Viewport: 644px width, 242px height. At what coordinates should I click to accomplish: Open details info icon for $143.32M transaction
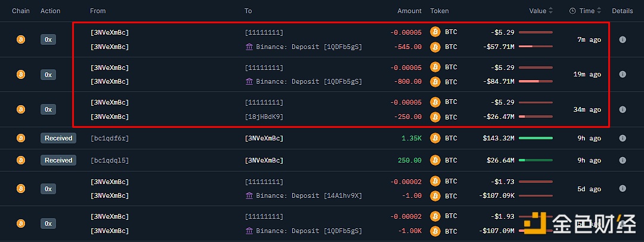tap(622, 138)
